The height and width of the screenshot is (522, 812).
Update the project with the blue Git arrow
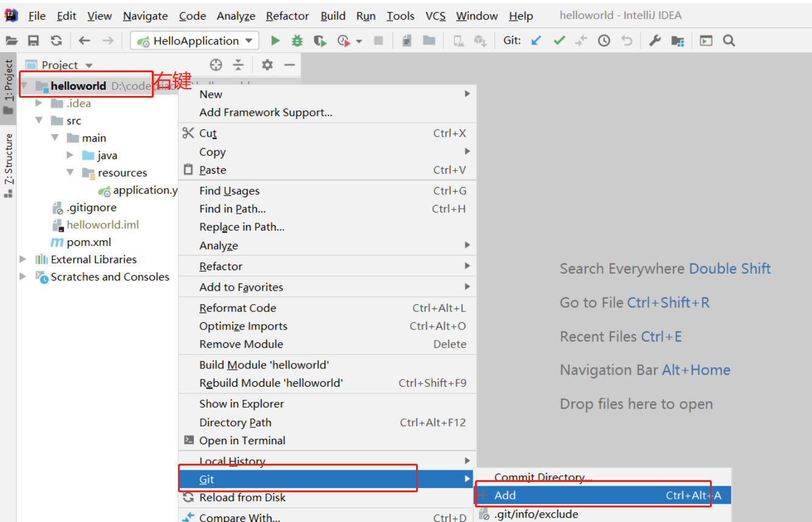point(536,41)
